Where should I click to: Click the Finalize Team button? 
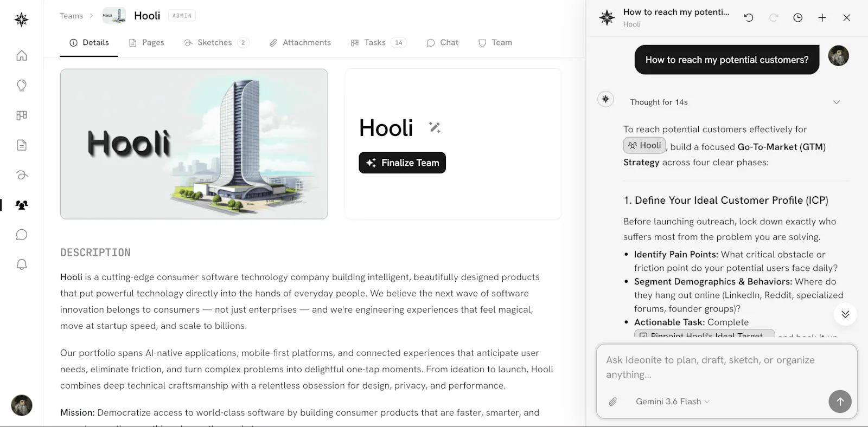pos(402,163)
